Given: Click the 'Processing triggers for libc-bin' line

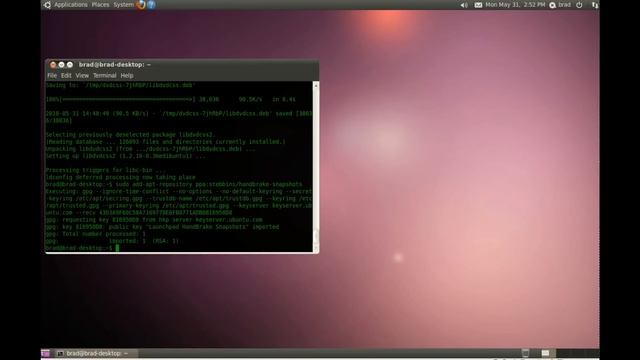Looking at the screenshot, I should click(106, 170).
